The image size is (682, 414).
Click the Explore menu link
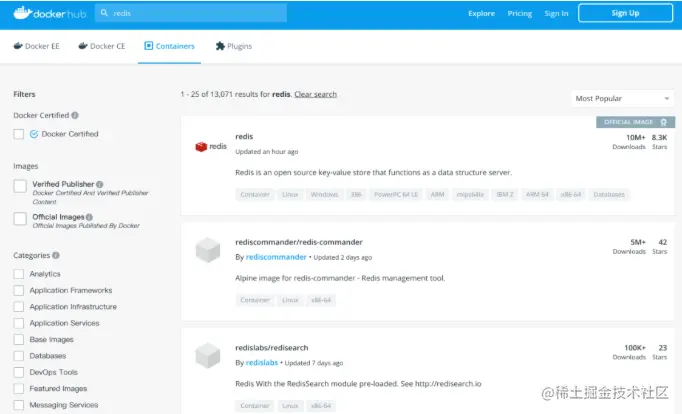click(481, 13)
